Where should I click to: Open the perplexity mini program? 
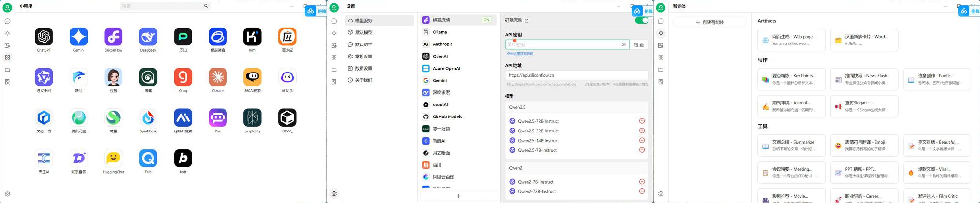(x=253, y=118)
